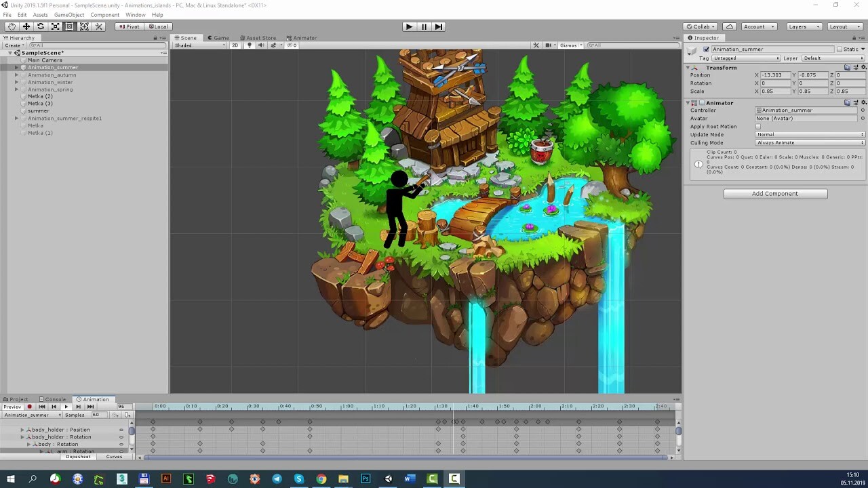Select the Rotate tool
Viewport: 868px width, 488px height.
(x=41, y=26)
